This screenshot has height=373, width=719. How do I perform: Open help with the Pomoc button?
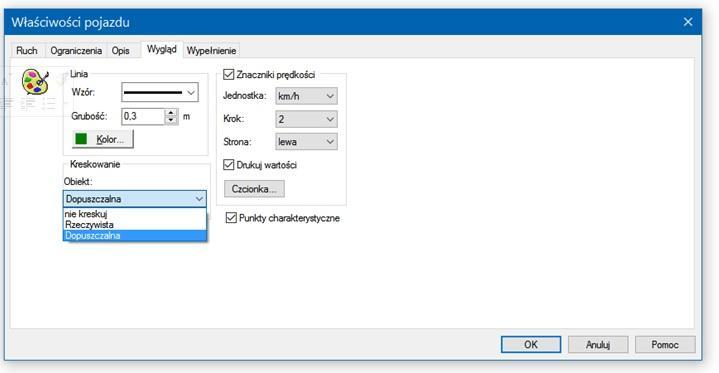665,345
